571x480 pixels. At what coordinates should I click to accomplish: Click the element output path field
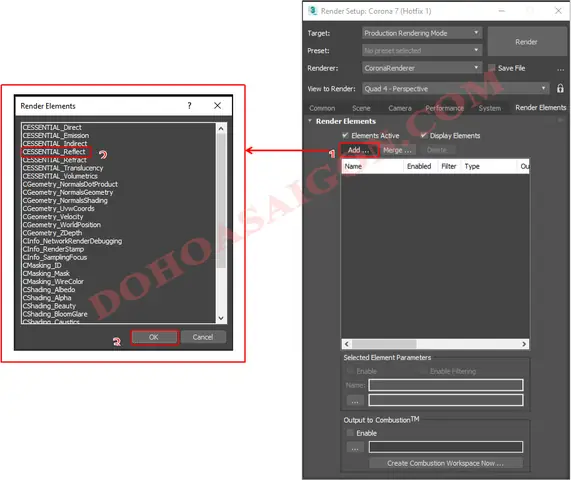click(x=446, y=400)
